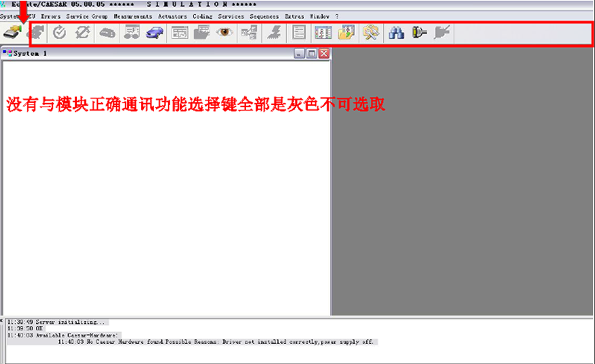Open the Errors menu
The image size is (595, 364).
51,16
